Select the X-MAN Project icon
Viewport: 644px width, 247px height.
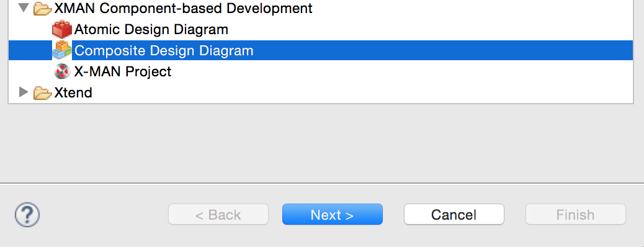(x=62, y=72)
